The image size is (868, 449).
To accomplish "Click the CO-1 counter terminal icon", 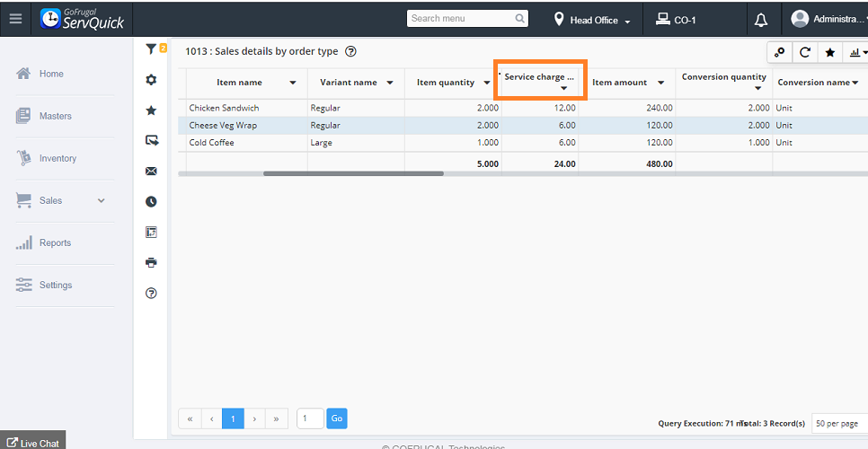I will point(662,20).
